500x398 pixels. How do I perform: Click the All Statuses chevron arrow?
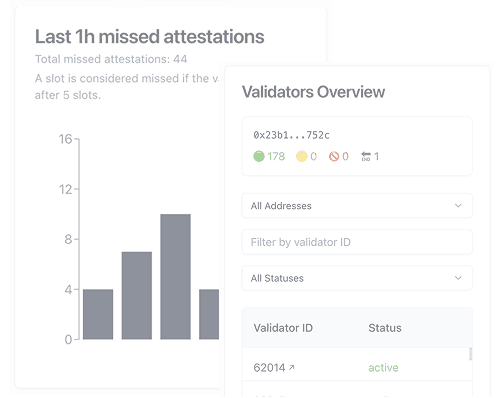point(458,278)
